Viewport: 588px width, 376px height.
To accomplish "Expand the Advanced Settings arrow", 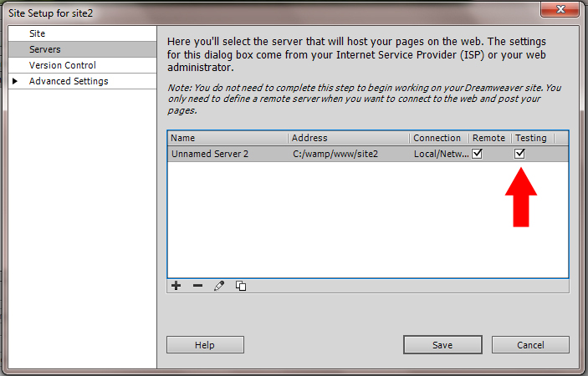I will [15, 81].
